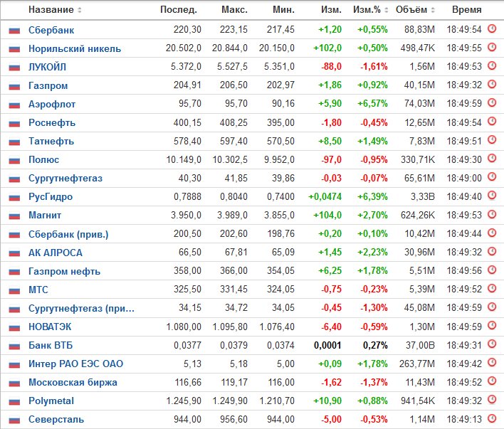The width and height of the screenshot is (504, 429).
Task: Click the Макс. column header
Action: tap(234, 10)
